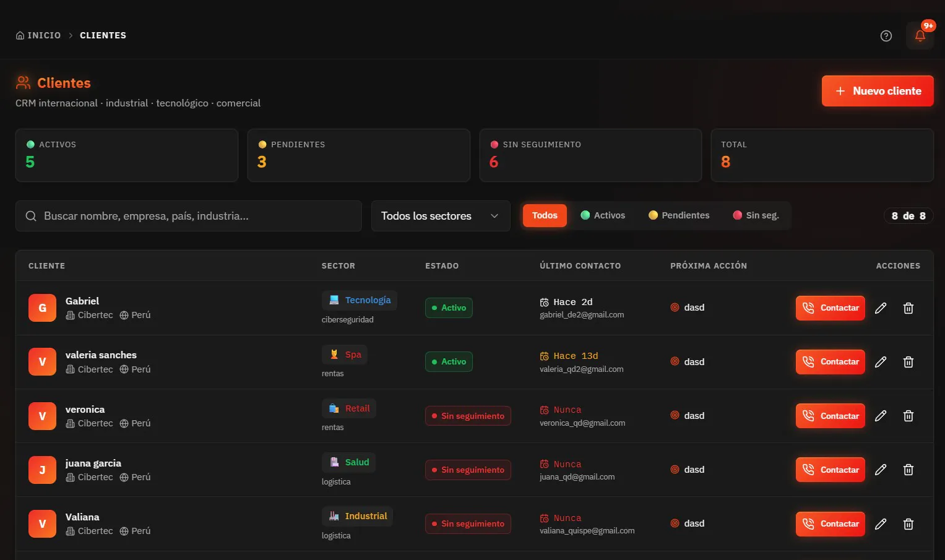Image resolution: width=945 pixels, height=560 pixels.
Task: Click veronica's Sin seguimiento badge
Action: (x=468, y=416)
